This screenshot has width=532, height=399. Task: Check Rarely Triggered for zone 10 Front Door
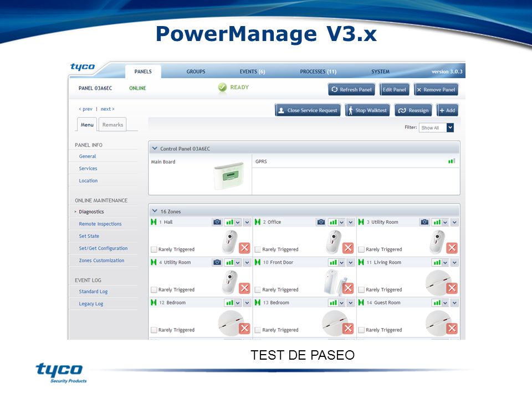click(x=258, y=290)
